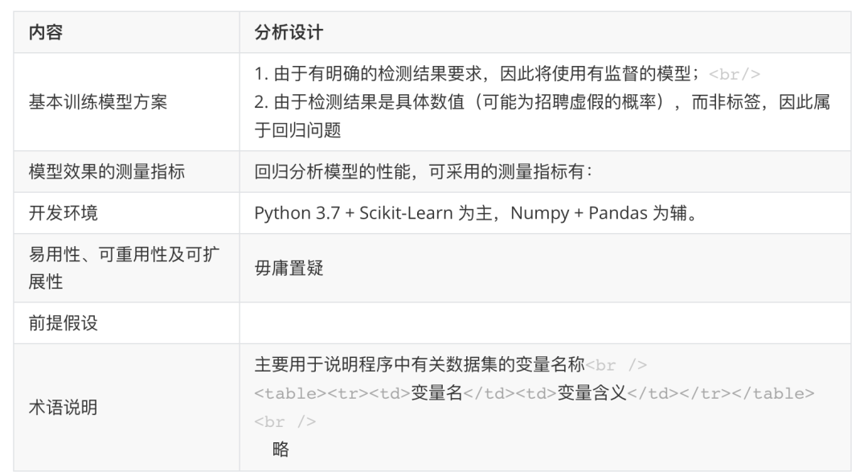Click the opening <table><tr><td> tag text
The width and height of the screenshot is (868, 476).
pos(332,394)
